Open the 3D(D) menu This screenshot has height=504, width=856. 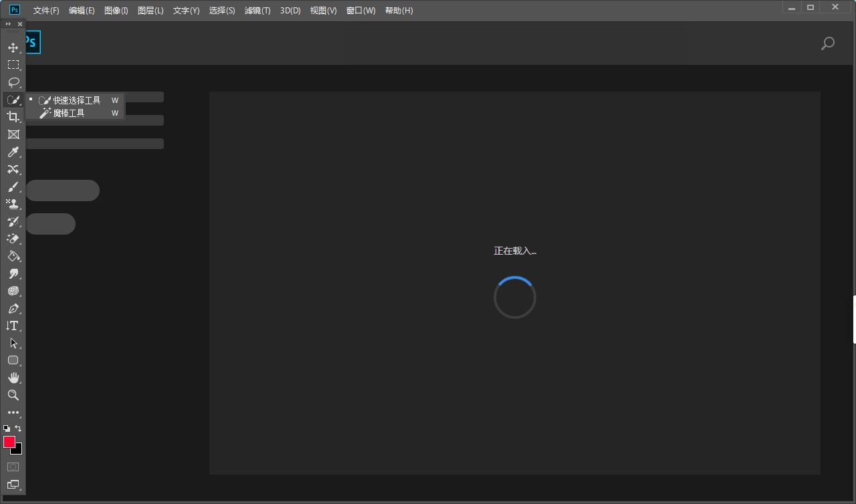290,11
